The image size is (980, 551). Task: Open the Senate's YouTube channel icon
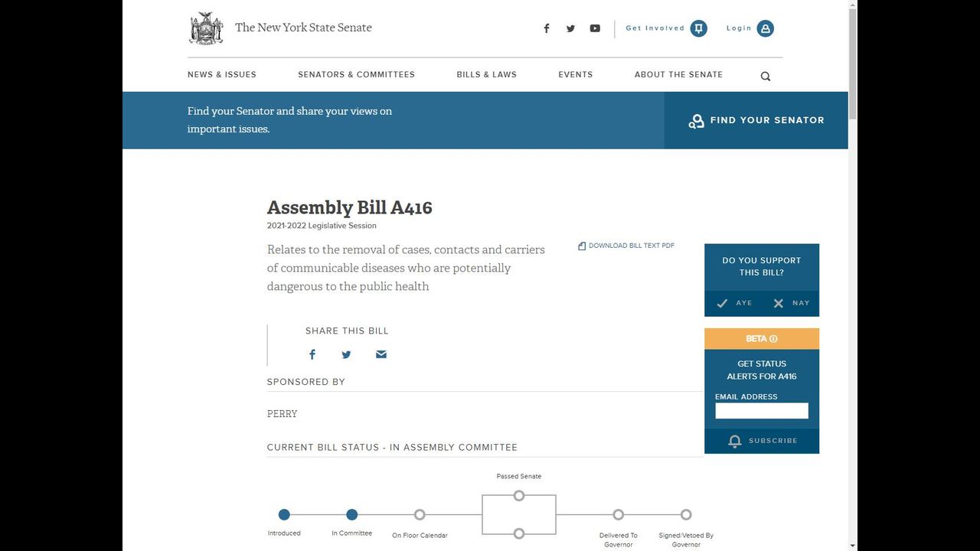click(x=595, y=28)
